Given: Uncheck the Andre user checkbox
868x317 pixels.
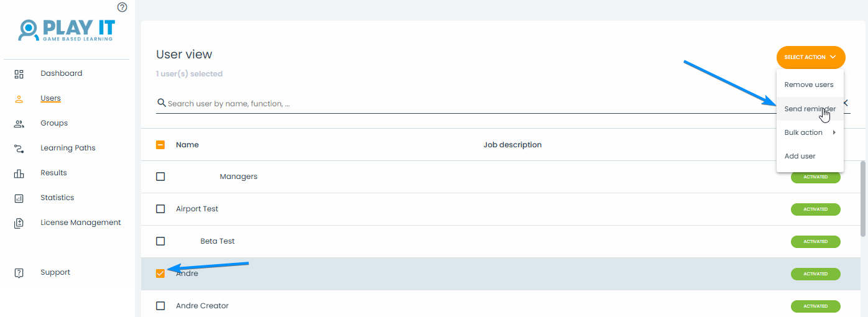Looking at the screenshot, I should (160, 273).
